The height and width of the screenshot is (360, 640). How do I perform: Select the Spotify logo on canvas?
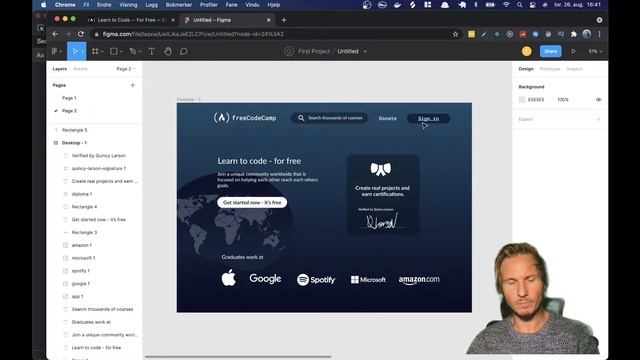click(316, 280)
